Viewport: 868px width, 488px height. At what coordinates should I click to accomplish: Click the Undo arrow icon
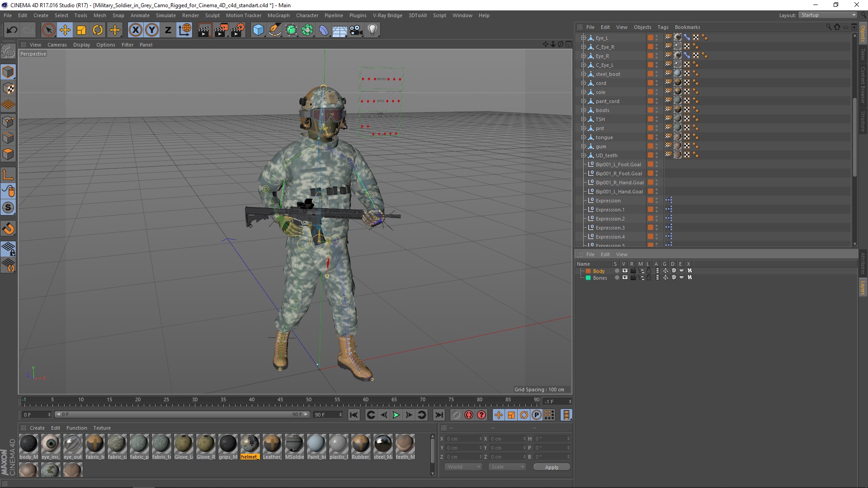[12, 30]
